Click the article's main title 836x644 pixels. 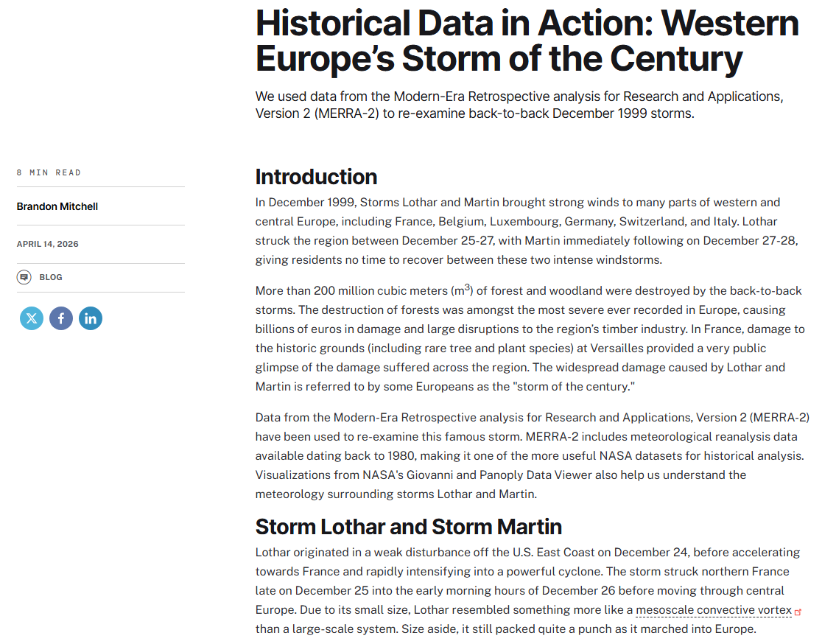pyautogui.click(x=527, y=41)
